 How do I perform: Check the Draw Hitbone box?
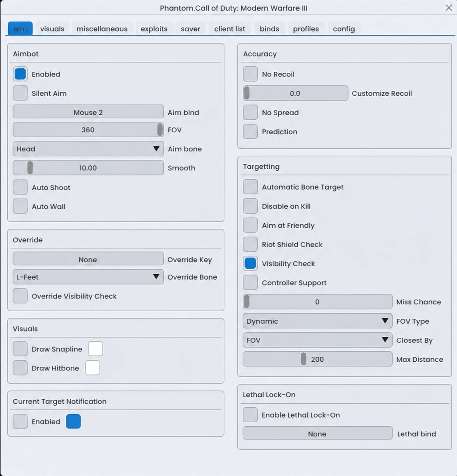tap(20, 368)
